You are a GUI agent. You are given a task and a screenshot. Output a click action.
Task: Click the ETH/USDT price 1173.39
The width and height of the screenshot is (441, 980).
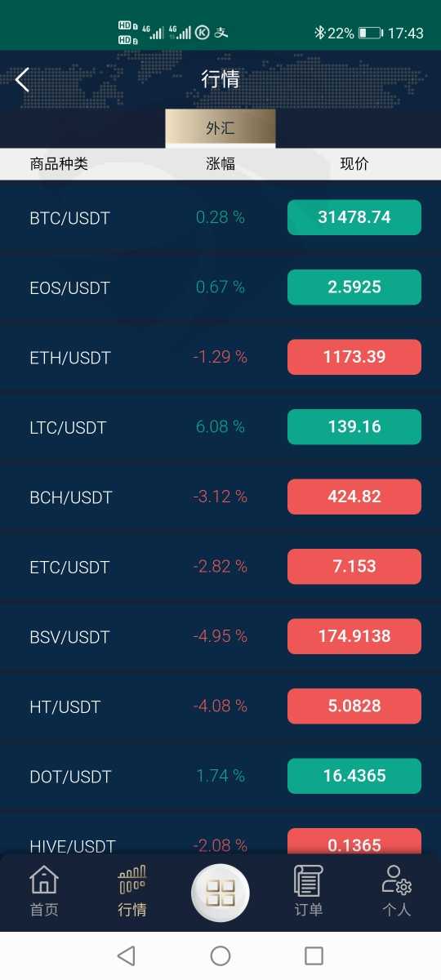[354, 357]
